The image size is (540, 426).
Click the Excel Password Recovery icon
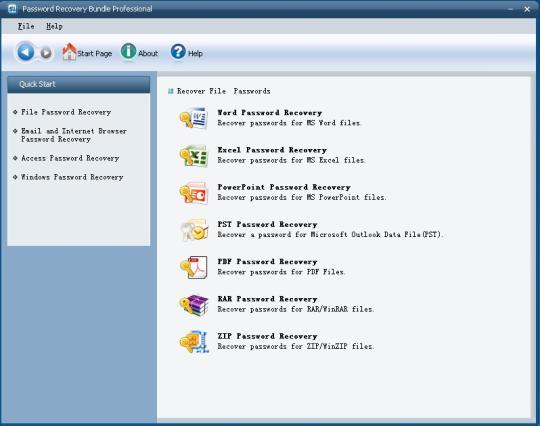[x=194, y=156]
